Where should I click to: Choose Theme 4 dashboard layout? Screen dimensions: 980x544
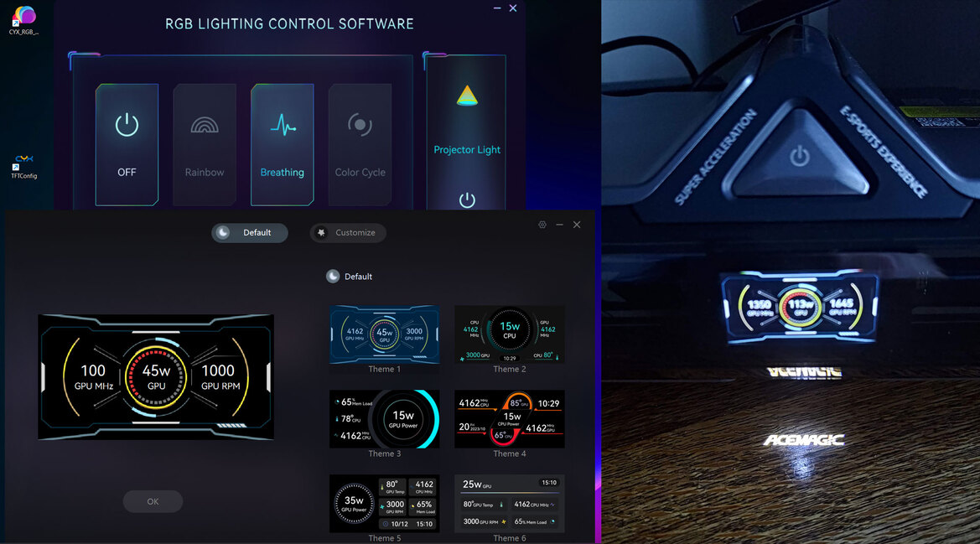click(509, 418)
